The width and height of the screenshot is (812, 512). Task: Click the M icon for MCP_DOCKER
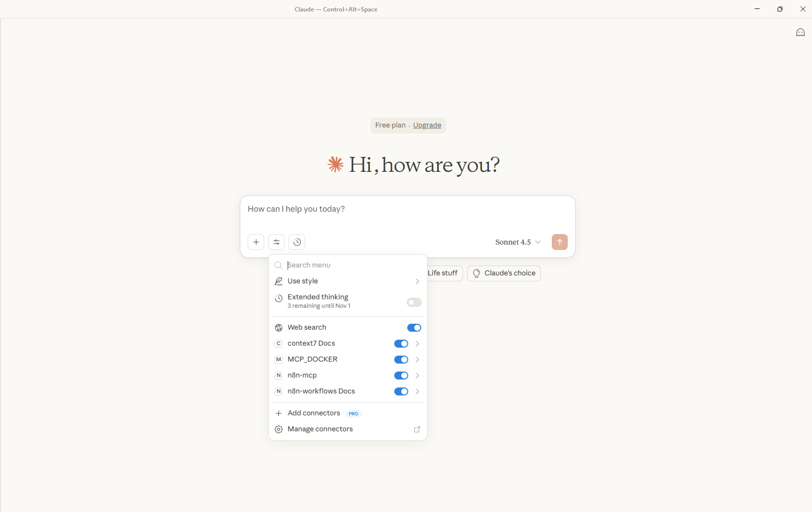click(279, 360)
